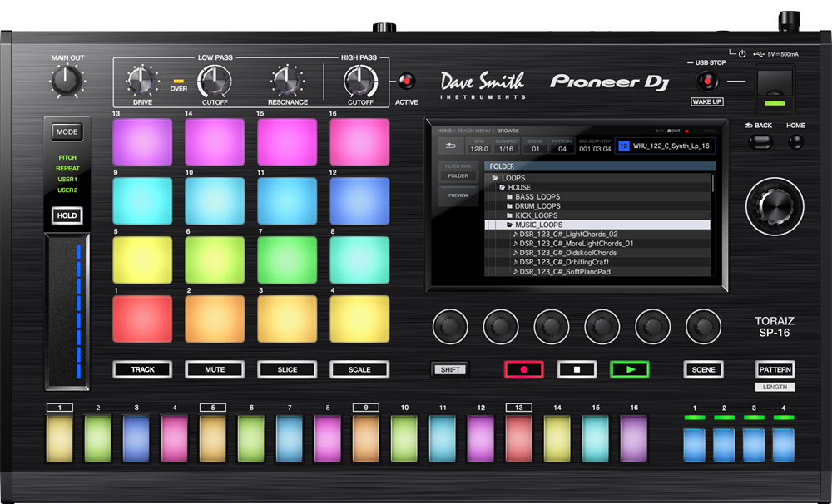Select the DSR_123_C#_SoftPianoPad file

pos(597,272)
